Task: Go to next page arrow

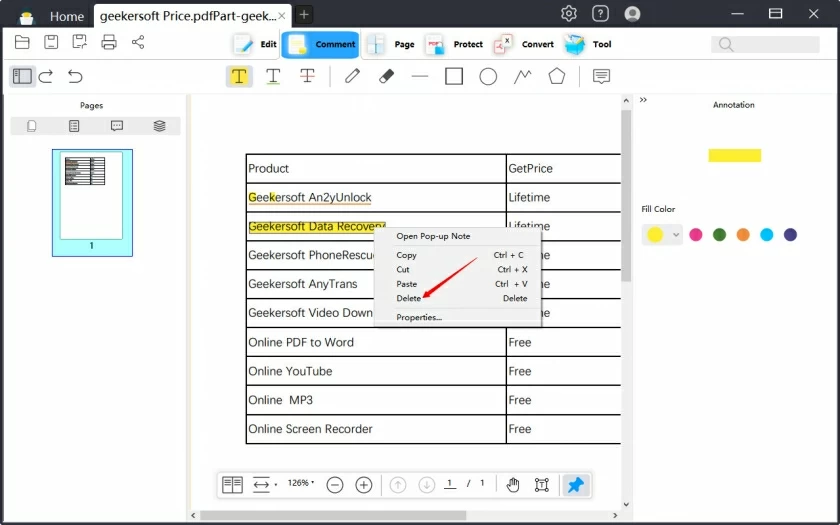Action: tap(426, 485)
